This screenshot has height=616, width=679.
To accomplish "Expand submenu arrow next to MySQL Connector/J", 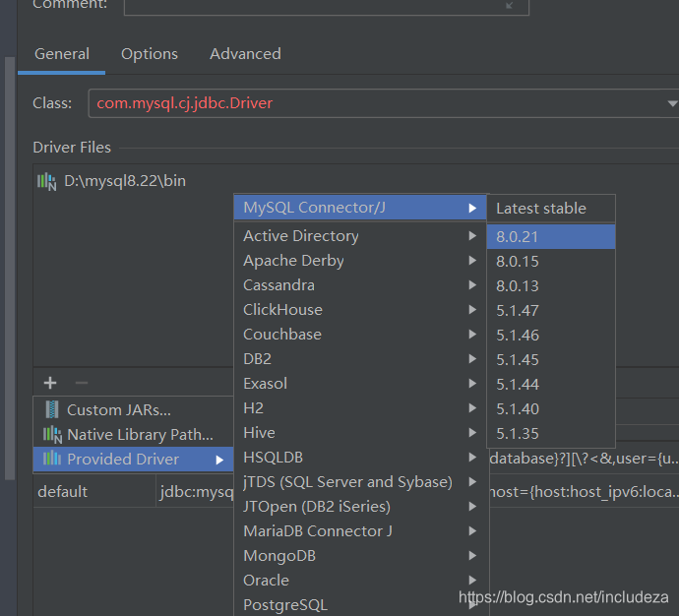I will pyautogui.click(x=472, y=209).
